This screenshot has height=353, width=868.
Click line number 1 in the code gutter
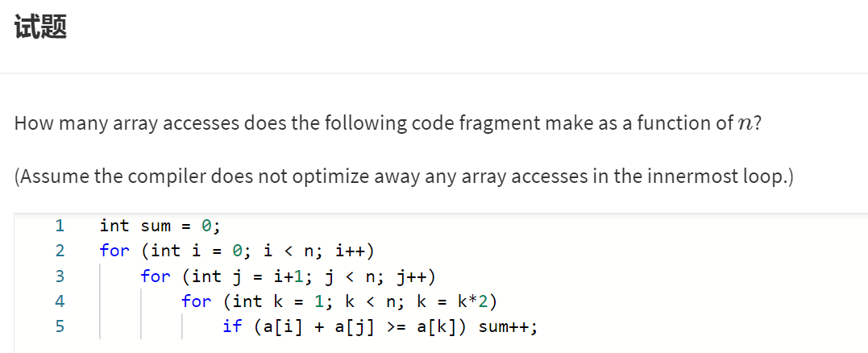(x=60, y=225)
